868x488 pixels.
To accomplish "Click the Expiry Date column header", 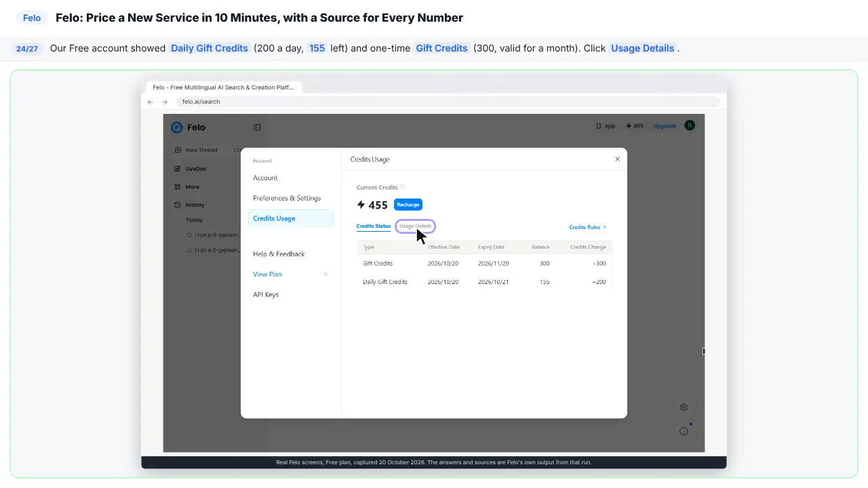I will click(491, 247).
